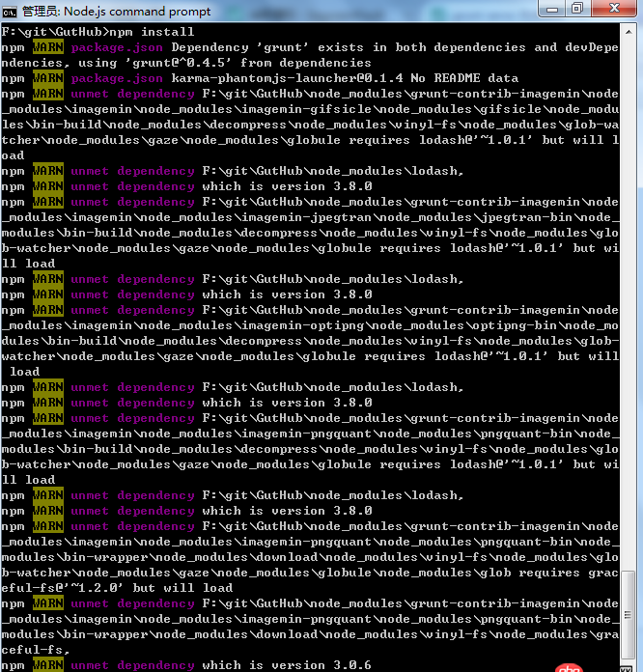Click the 'but will load' text after '~1.2.0'
Screen dimensions: 643x672
pos(182,588)
